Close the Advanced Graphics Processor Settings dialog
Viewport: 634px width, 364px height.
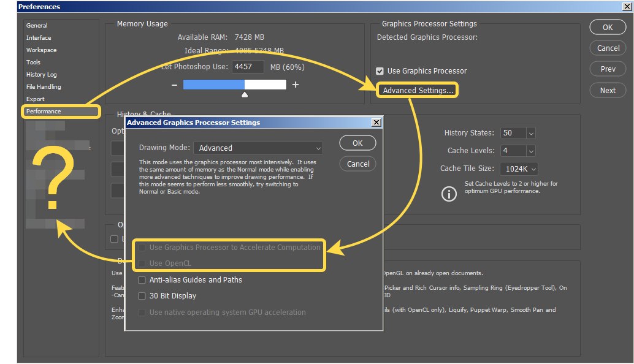[x=376, y=123]
